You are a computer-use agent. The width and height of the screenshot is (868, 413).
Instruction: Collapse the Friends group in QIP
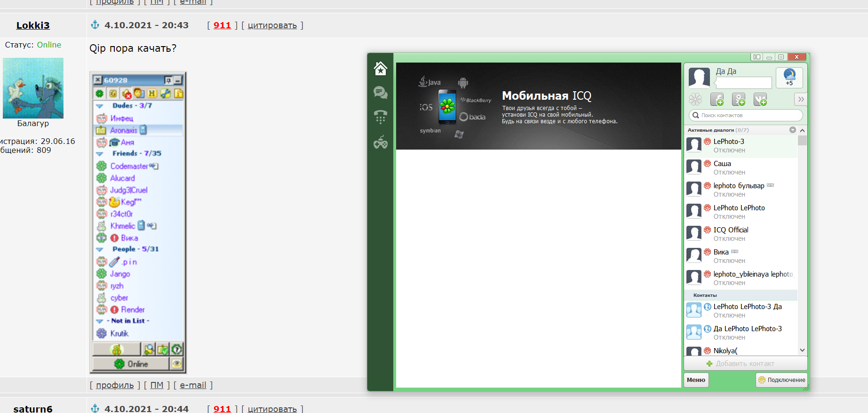click(x=99, y=154)
